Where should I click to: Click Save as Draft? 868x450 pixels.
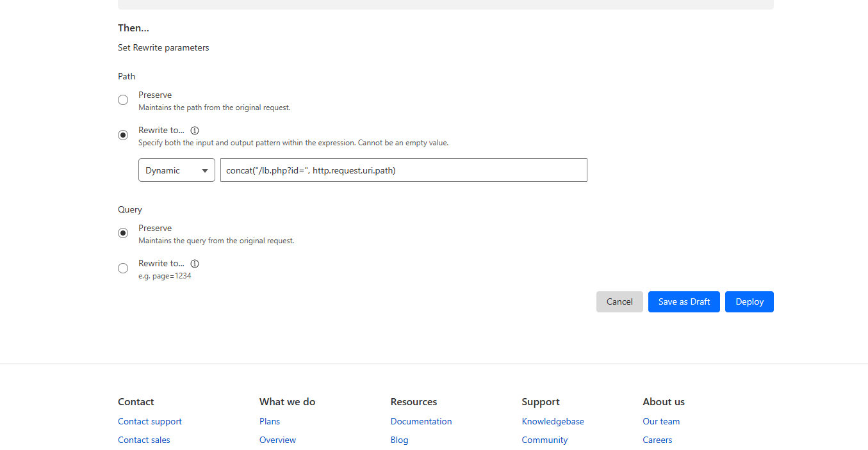click(x=684, y=302)
